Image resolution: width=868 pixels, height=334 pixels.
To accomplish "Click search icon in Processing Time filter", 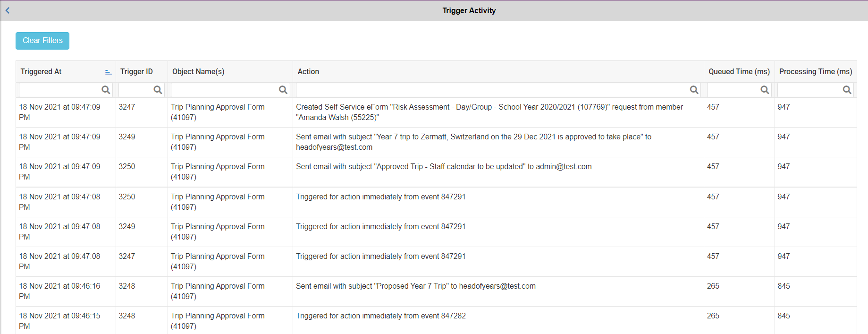I will point(847,90).
